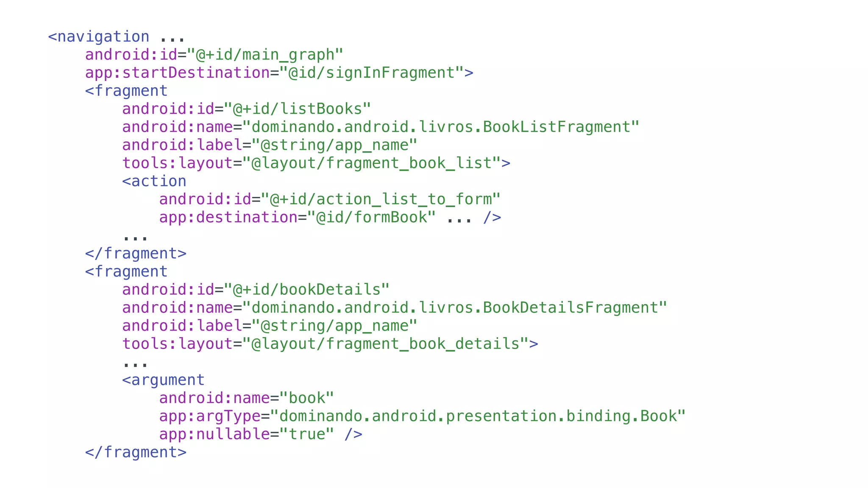Select the "@+id/bookDetails" id value

(x=306, y=290)
